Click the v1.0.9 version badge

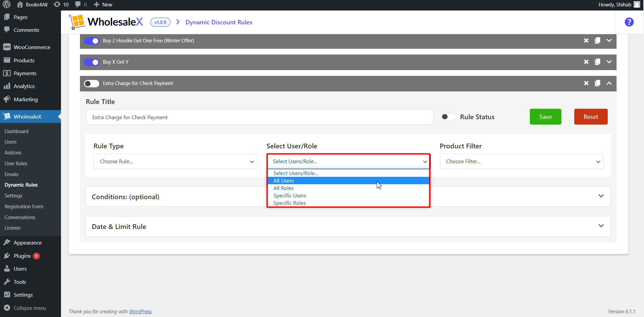pyautogui.click(x=160, y=22)
